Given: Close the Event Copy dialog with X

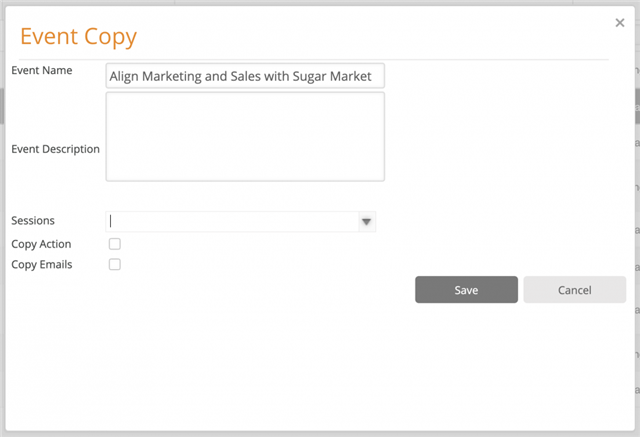Looking at the screenshot, I should tap(620, 23).
